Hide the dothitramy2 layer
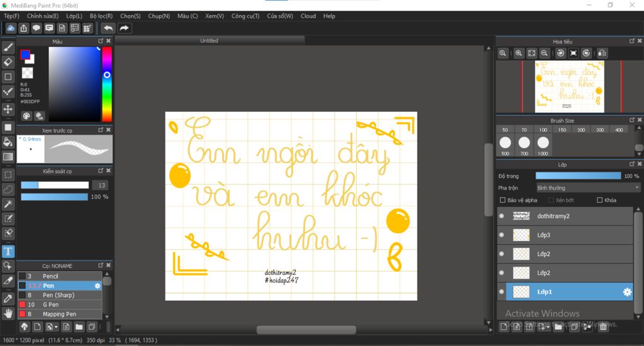This screenshot has width=644, height=346. click(x=501, y=216)
